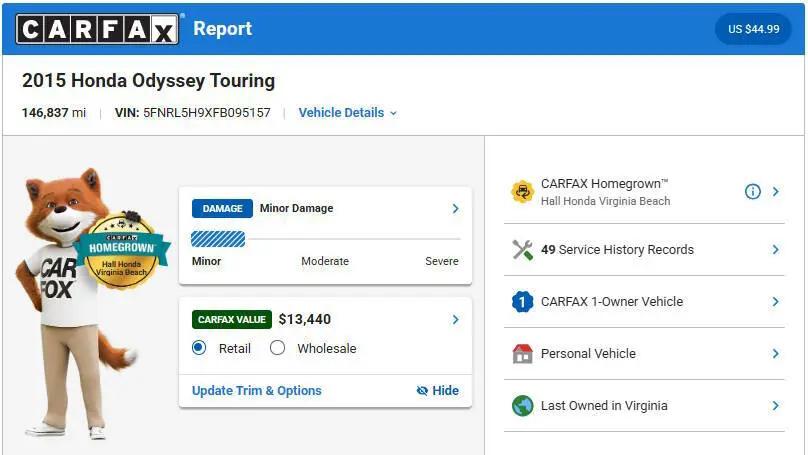Open the 1-Owner Vehicle chevron

(x=776, y=301)
